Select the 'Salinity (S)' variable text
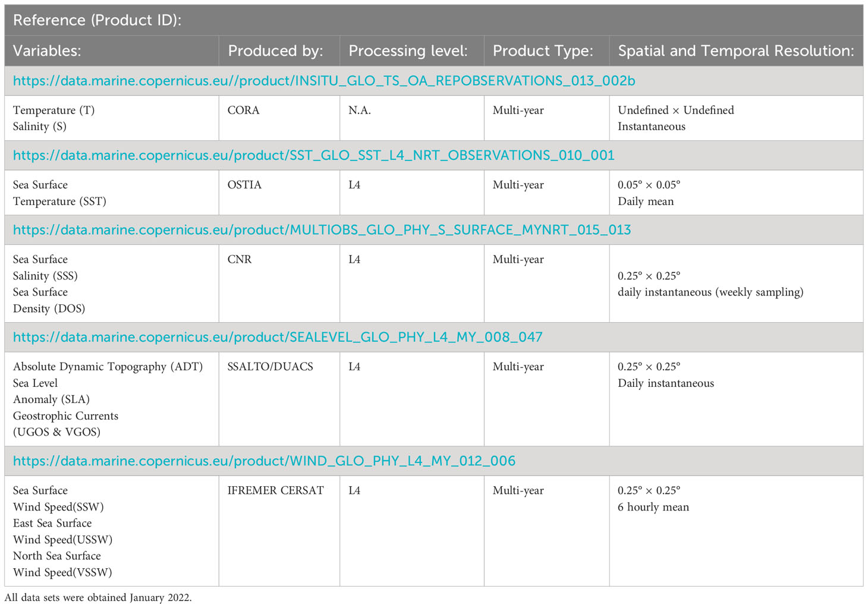Image resolution: width=868 pixels, height=608 pixels. (x=40, y=127)
